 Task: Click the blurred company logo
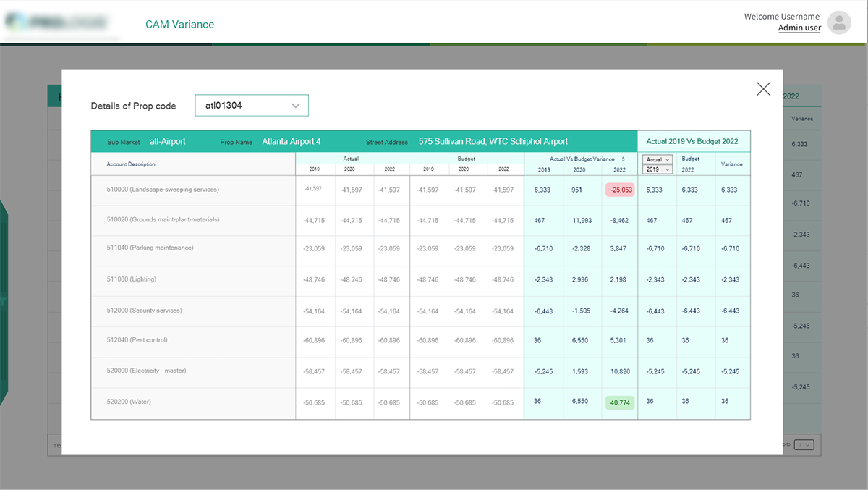[56, 23]
